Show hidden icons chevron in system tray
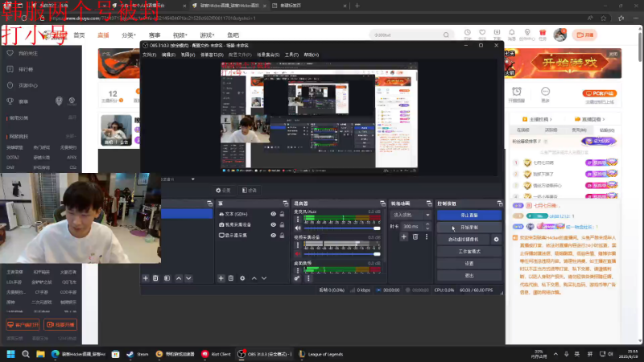Viewport: 644px width, 362px height. (555, 354)
